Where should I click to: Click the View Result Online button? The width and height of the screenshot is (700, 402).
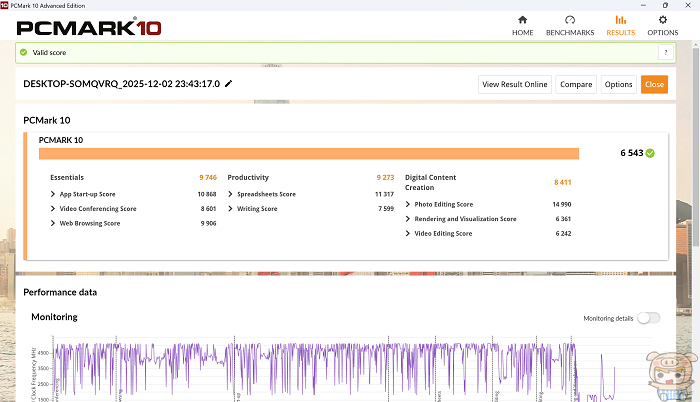(x=515, y=84)
